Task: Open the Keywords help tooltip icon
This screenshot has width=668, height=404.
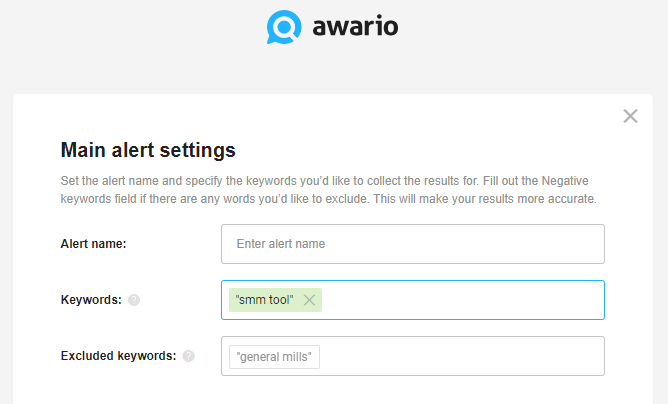Action: pyautogui.click(x=134, y=300)
